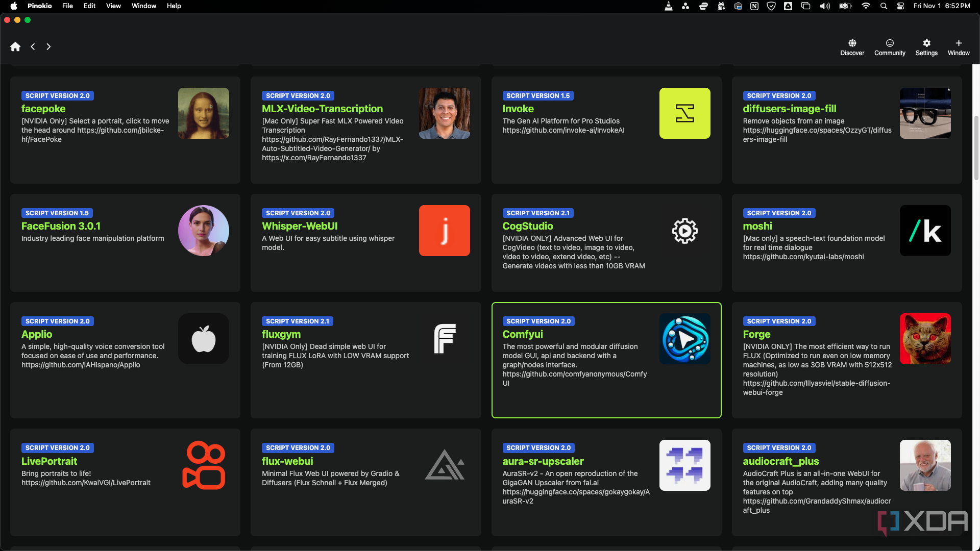Click the FaceFusion 3.0.1 app icon
The height and width of the screenshot is (551, 980).
click(203, 230)
